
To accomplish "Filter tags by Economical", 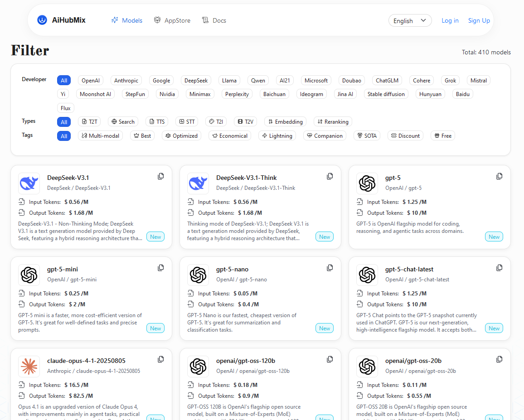I will pos(230,135).
